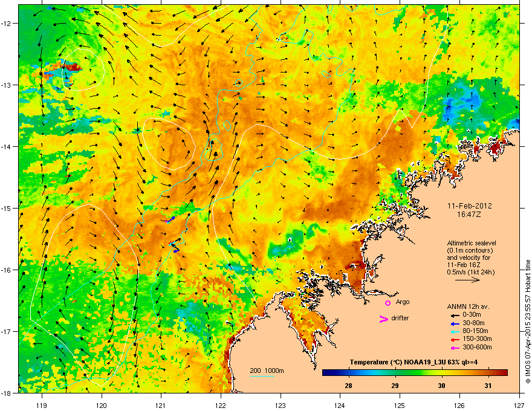Click the magenta drifter arrowhead legend marker
The width and height of the screenshot is (532, 411).
(383, 319)
